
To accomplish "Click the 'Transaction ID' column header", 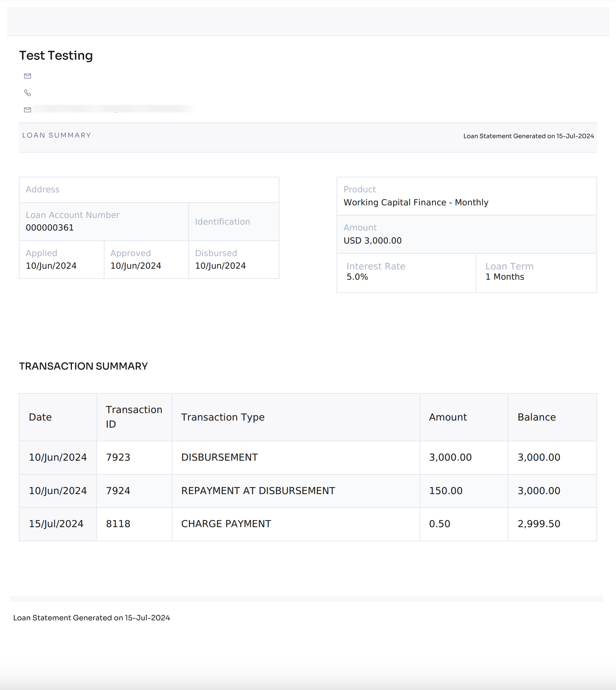I will coord(134,417).
